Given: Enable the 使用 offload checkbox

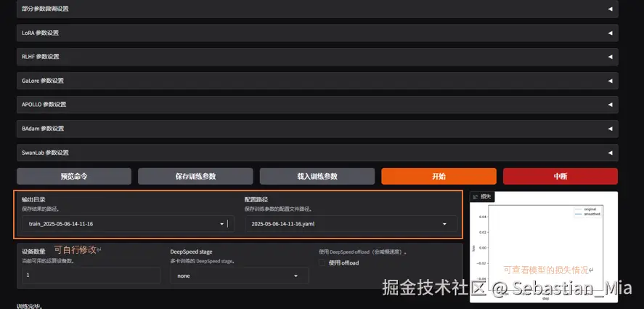Looking at the screenshot, I should click(322, 263).
